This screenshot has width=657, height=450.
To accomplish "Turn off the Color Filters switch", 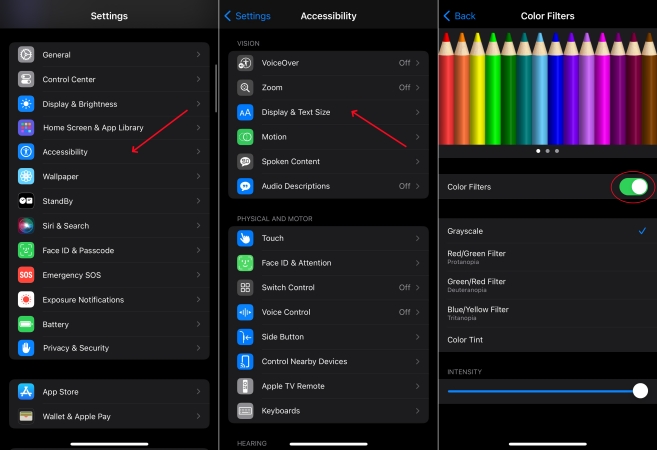I will pos(634,187).
